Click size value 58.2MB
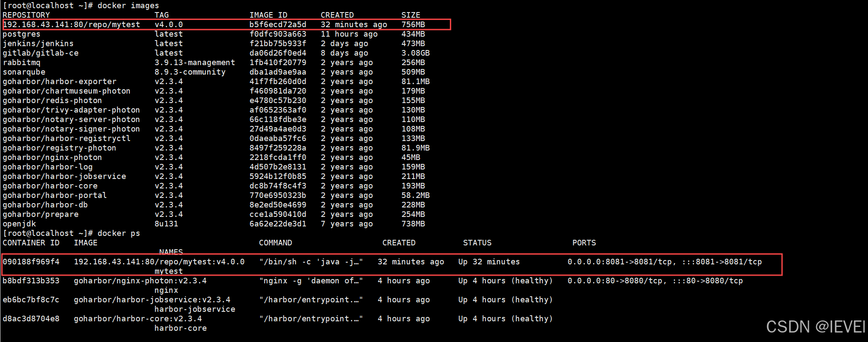Viewport: 868px width, 342px height. coord(416,195)
